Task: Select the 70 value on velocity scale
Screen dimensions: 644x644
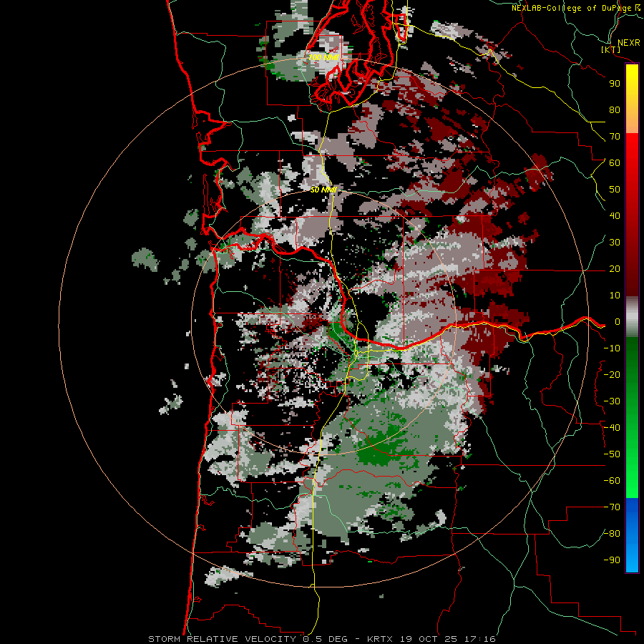Action: point(615,137)
